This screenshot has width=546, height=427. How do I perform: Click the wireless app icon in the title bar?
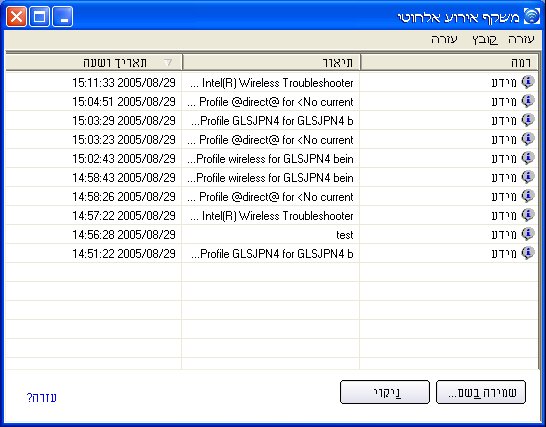click(532, 16)
